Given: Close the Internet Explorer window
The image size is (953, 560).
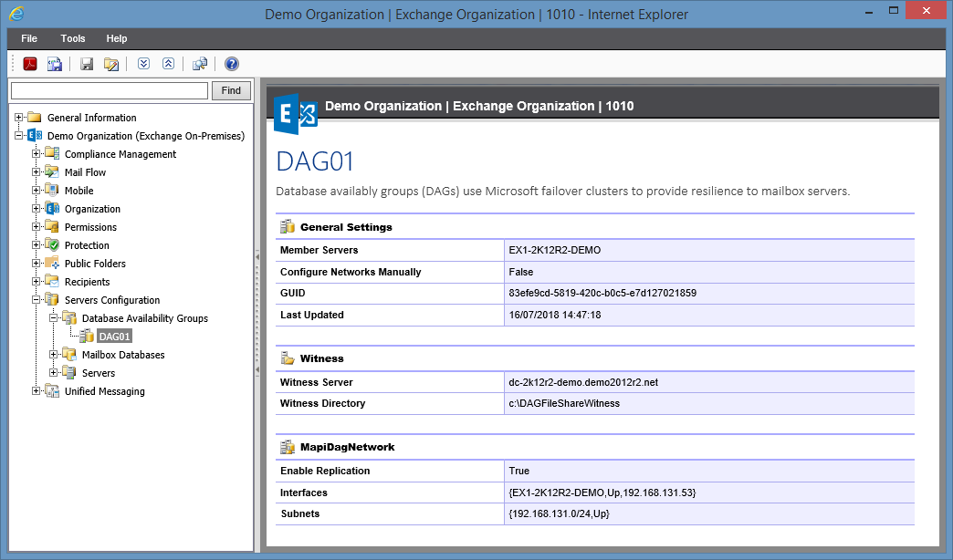Looking at the screenshot, I should pyautogui.click(x=927, y=10).
